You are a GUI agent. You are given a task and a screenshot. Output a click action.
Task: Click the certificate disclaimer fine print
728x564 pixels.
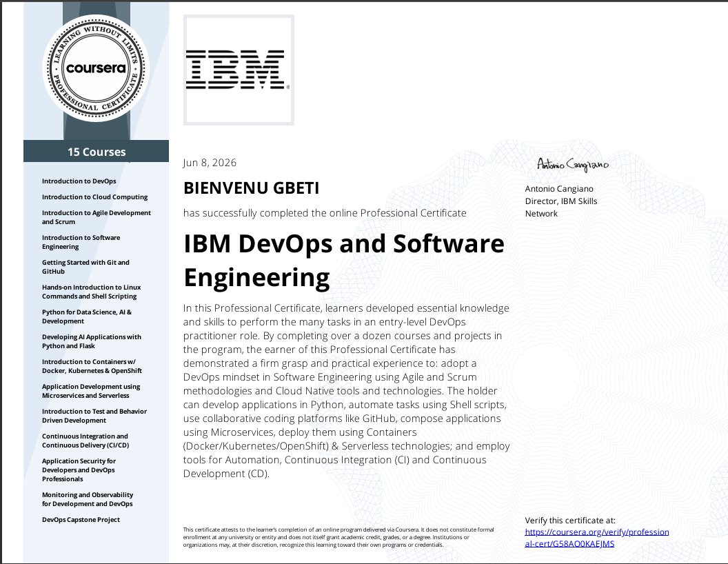(x=338, y=537)
